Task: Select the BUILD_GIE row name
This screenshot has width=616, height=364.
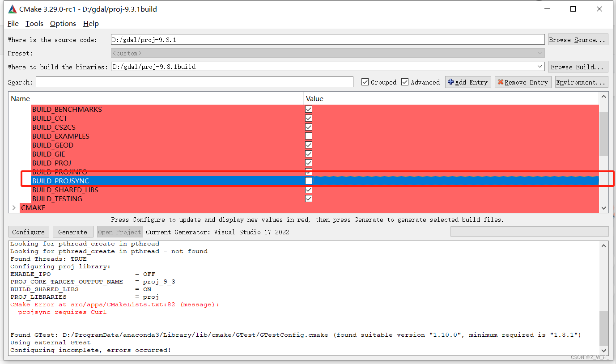Action: (49, 154)
